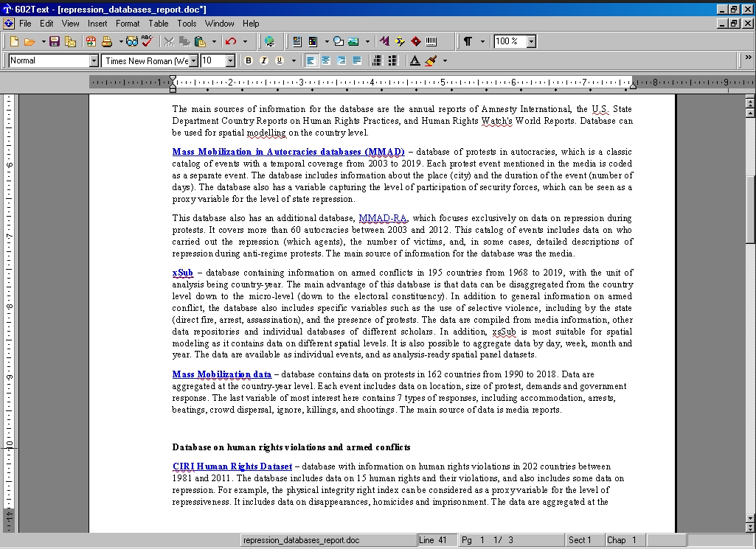
Task: Click the open folder icon
Action: coord(30,41)
